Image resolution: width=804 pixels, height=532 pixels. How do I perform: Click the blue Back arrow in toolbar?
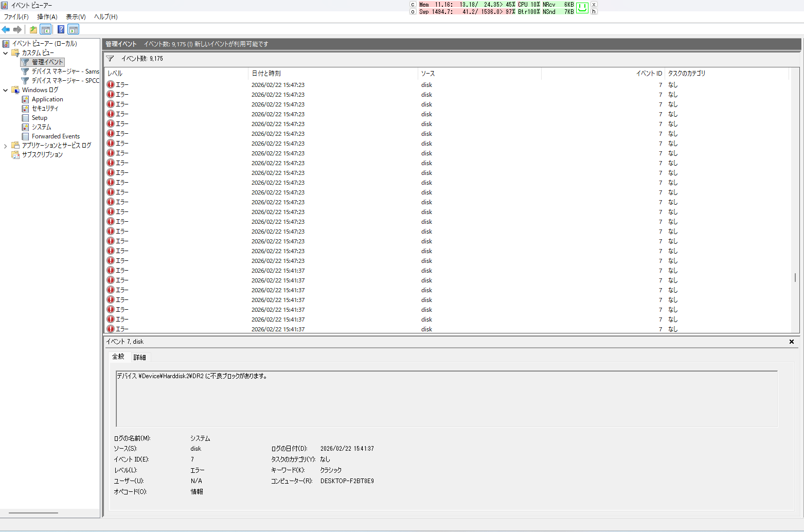6,29
